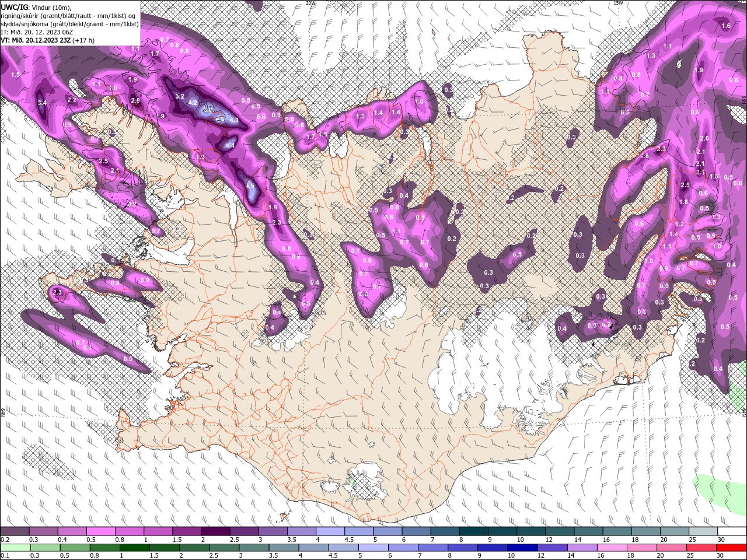747x560 pixels.
Task: Pick the white 30 snowfall legend swatch
Action: click(x=732, y=531)
